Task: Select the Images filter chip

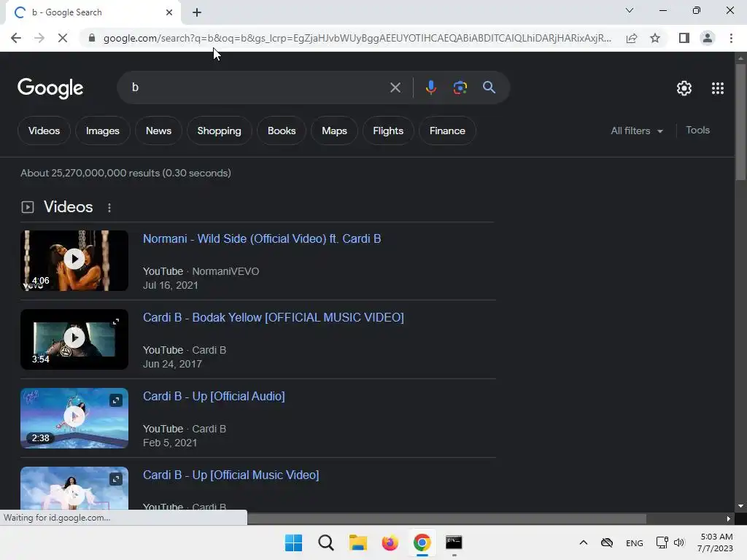Action: pyautogui.click(x=102, y=131)
